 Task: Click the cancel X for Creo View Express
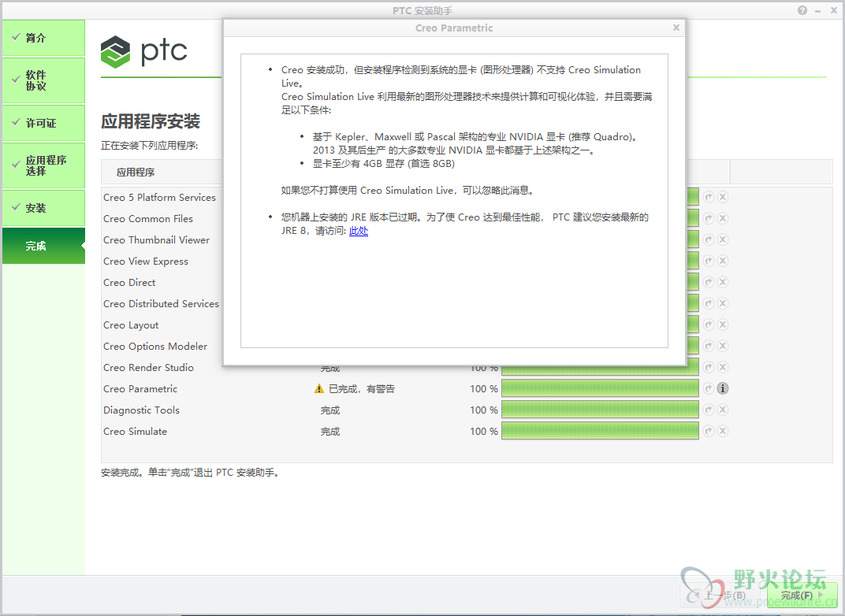click(723, 261)
